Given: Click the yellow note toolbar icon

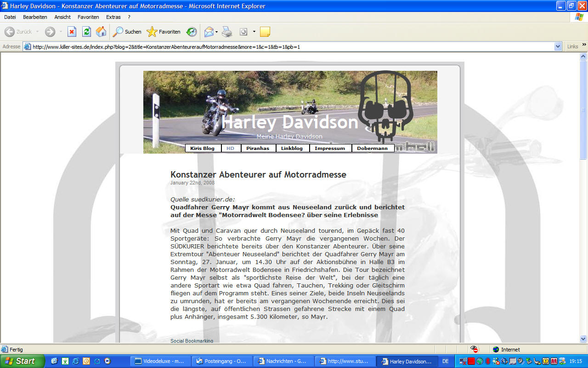Looking at the screenshot, I should (x=265, y=32).
